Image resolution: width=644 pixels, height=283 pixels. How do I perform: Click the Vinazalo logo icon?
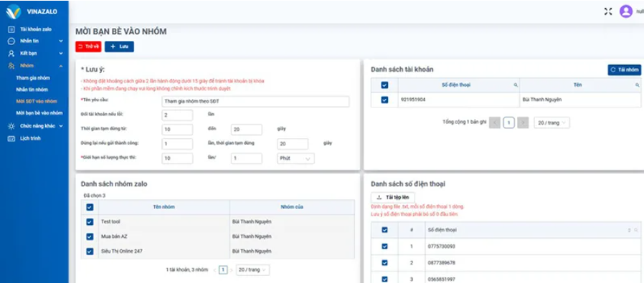click(x=14, y=11)
